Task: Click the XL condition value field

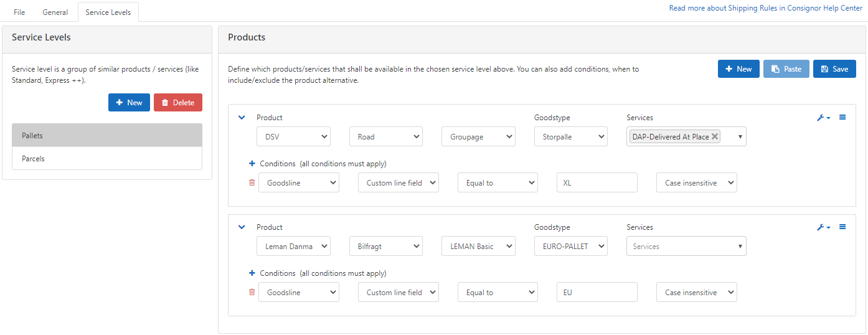Action: pos(597,183)
